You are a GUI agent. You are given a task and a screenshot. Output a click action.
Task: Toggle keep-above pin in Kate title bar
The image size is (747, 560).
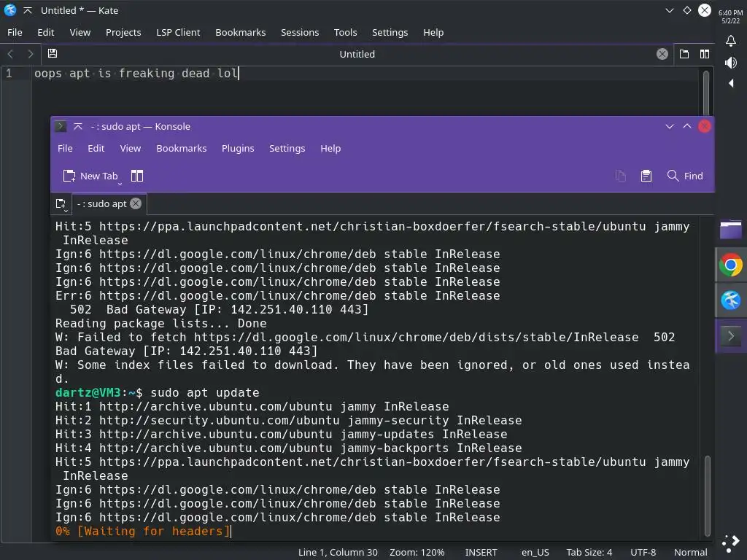28,10
